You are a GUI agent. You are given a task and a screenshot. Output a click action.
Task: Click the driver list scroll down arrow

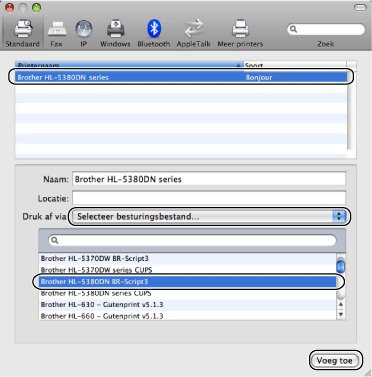(x=341, y=314)
